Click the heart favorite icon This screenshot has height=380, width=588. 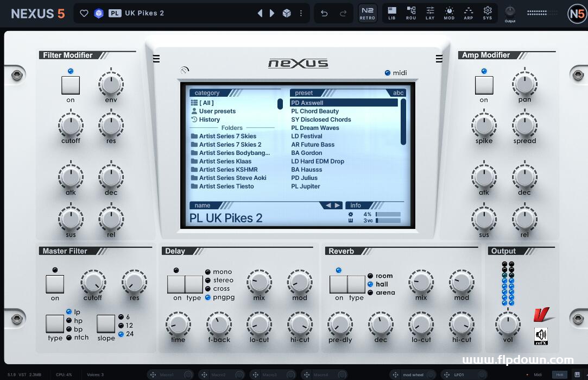(x=84, y=13)
